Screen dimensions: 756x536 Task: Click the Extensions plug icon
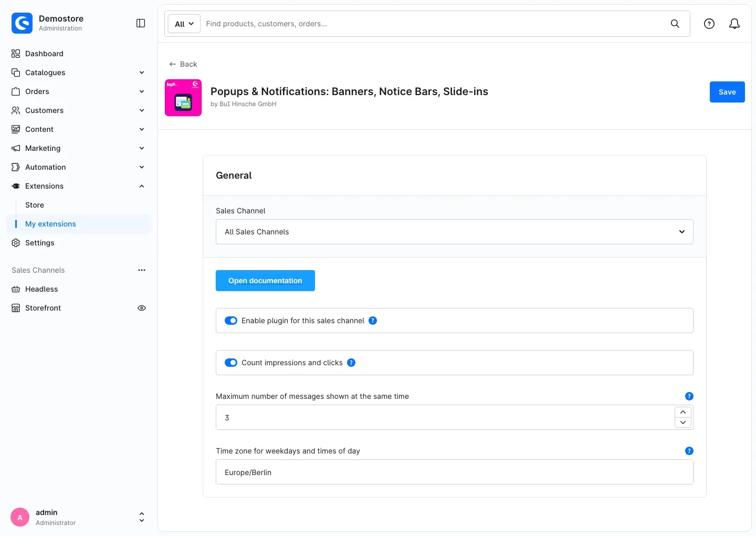[x=16, y=186]
